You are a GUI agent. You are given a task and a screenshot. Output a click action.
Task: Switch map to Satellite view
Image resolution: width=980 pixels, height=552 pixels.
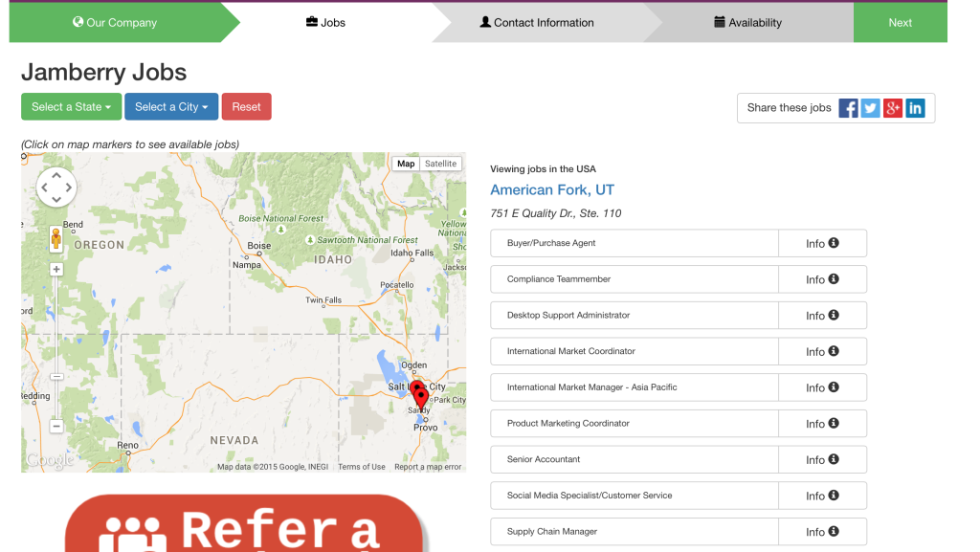click(x=440, y=164)
